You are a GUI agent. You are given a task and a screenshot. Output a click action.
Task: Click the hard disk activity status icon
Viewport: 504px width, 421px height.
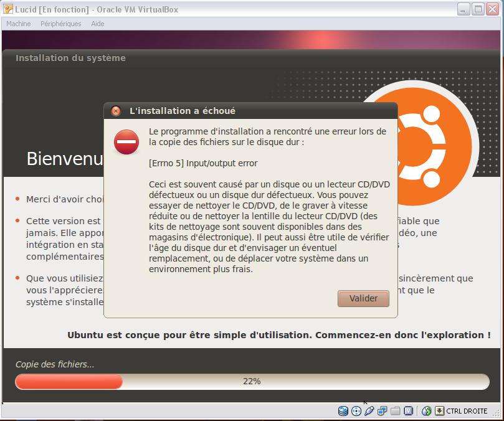coord(343,410)
